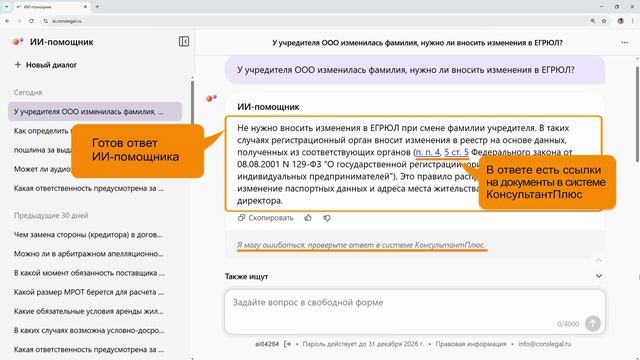Click the logout icon next to ai04284
Image resolution: width=640 pixels, height=360 pixels.
pyautogui.click(x=287, y=344)
